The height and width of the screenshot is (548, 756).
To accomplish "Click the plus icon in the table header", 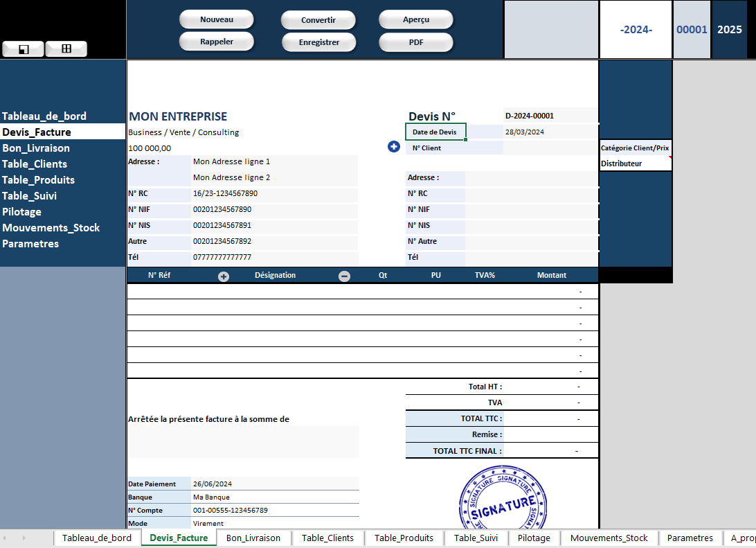I will pos(223,276).
